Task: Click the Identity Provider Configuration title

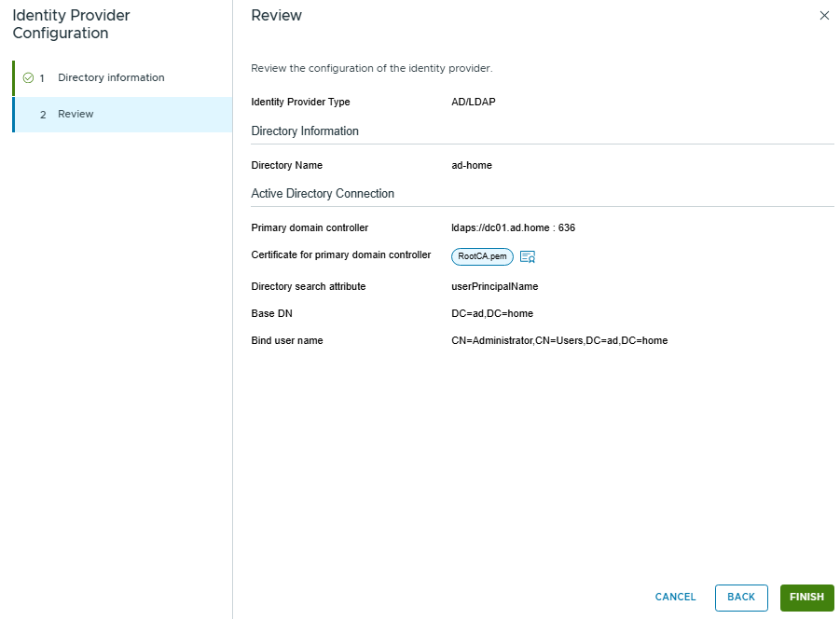Action: (x=72, y=25)
